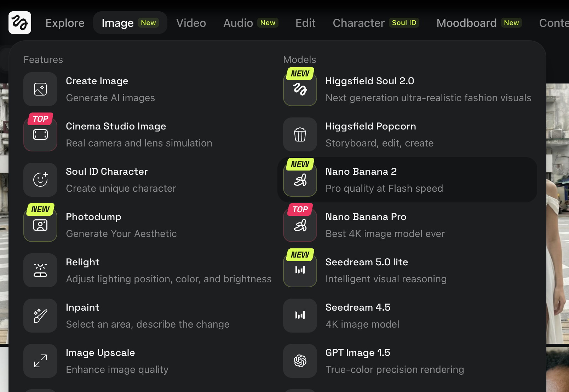Click the Higgsfield Popcorn bucket icon
569x392 pixels.
tap(300, 134)
